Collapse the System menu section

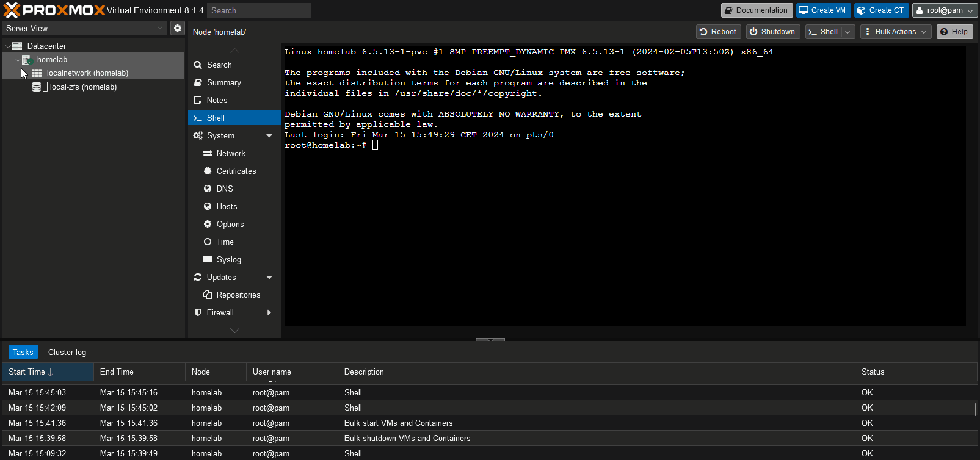269,136
